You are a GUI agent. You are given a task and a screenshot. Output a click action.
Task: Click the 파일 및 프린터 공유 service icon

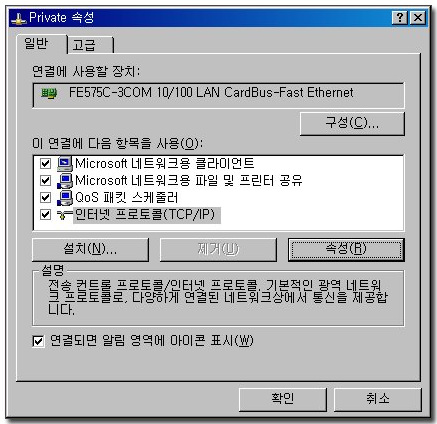coord(65,181)
